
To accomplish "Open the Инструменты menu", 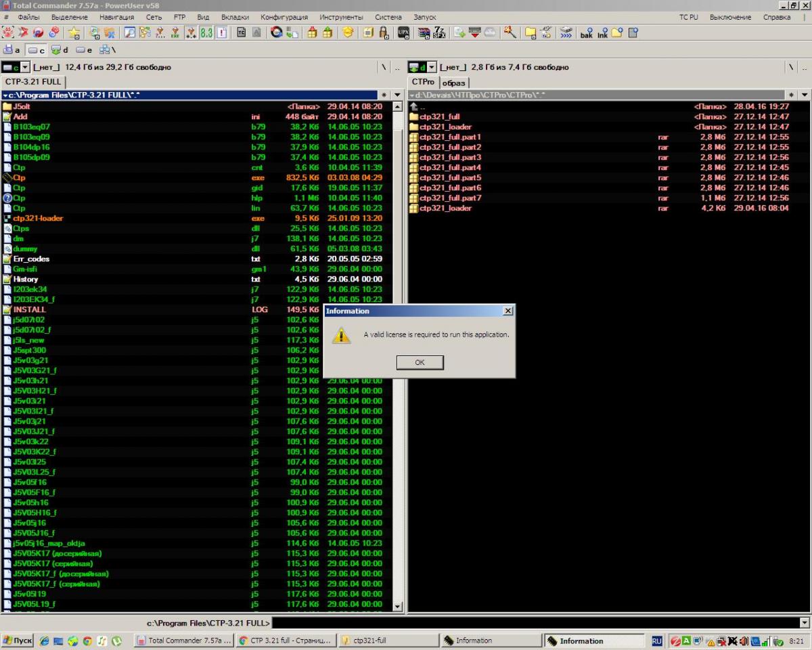I will click(341, 17).
